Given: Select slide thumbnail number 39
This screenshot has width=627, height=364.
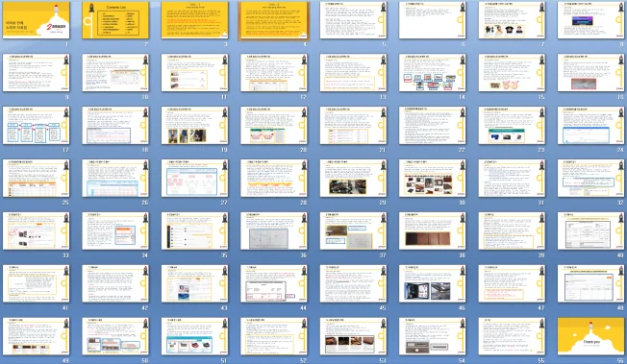Looking at the screenshot, I should pos(512,231).
